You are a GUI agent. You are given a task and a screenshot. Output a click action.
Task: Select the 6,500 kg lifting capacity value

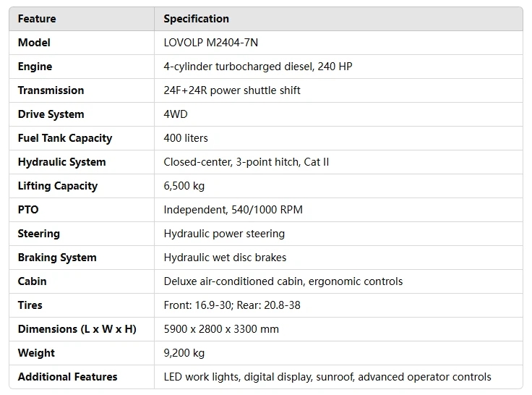pyautogui.click(x=184, y=186)
